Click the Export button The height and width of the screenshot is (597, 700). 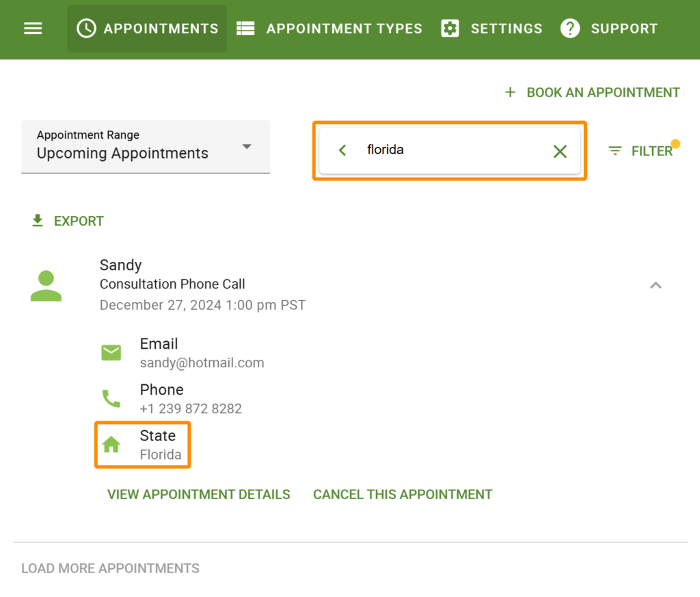point(68,221)
